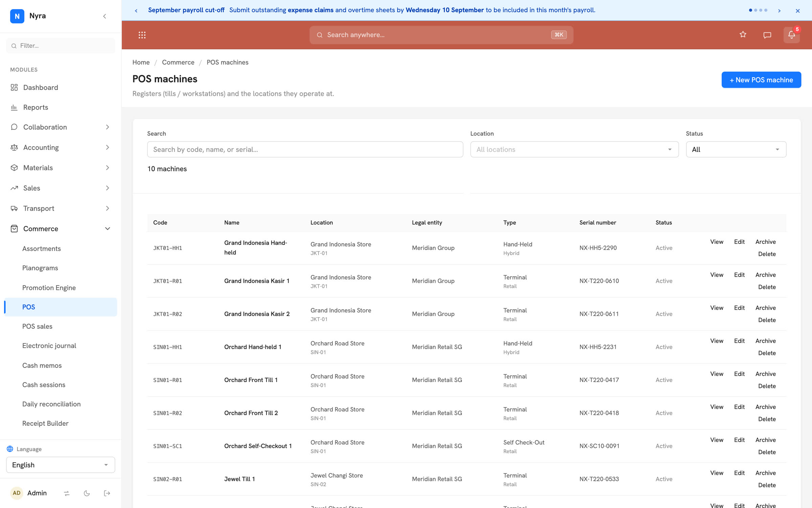Expand the Accounting module
This screenshot has width=812, height=508.
click(x=61, y=147)
